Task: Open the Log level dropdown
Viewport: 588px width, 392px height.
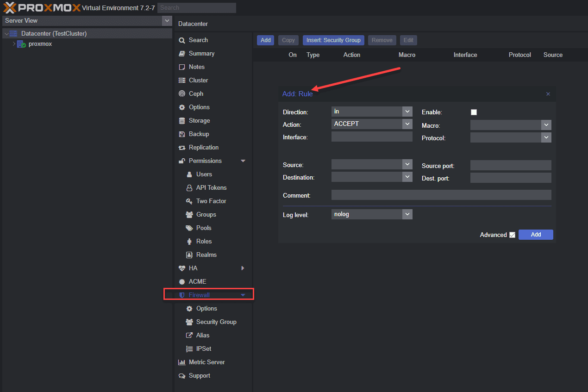Action: (x=407, y=214)
